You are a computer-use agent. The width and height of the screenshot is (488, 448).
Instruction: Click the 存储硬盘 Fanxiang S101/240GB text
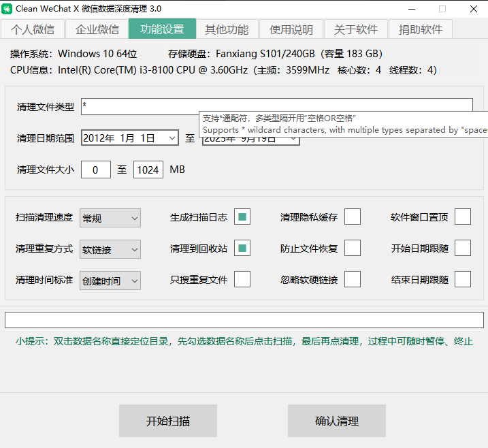click(x=275, y=54)
